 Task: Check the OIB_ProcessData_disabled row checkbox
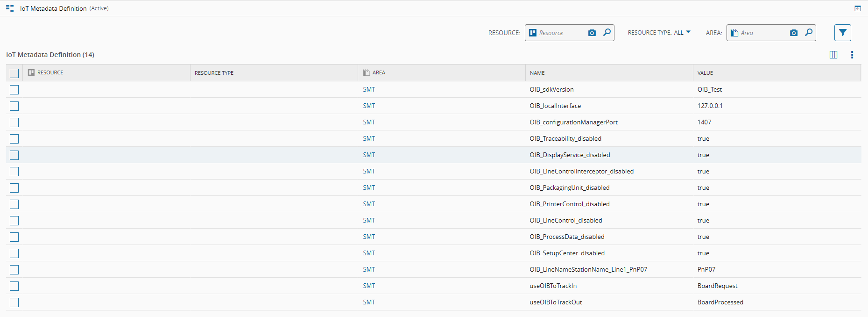coord(14,237)
